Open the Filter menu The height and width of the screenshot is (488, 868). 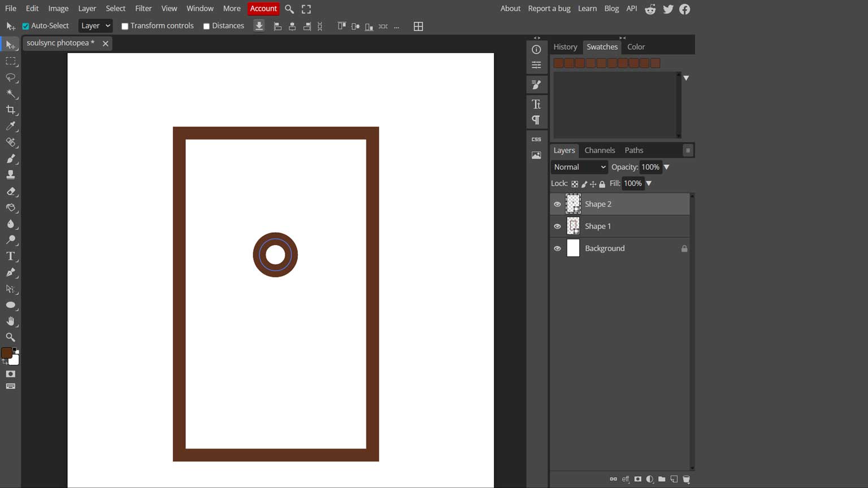pyautogui.click(x=143, y=8)
